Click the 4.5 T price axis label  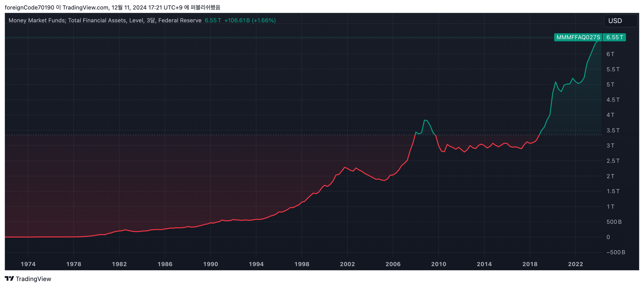point(613,100)
